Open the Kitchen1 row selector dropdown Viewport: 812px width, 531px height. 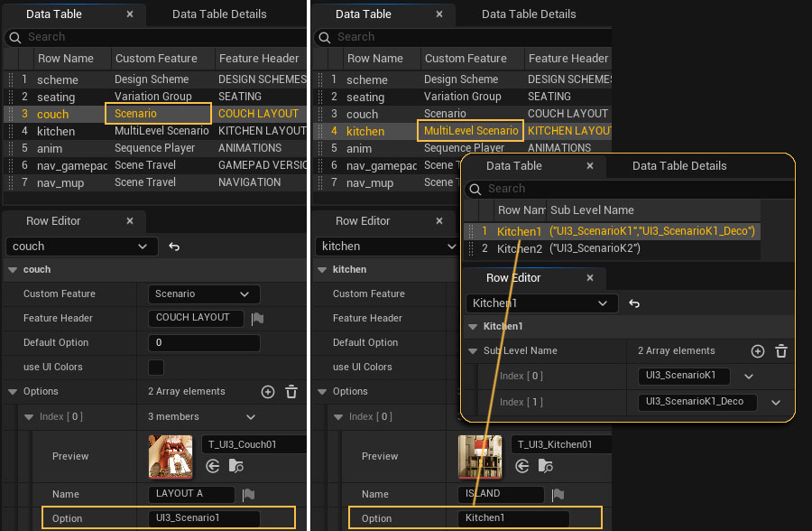click(541, 304)
